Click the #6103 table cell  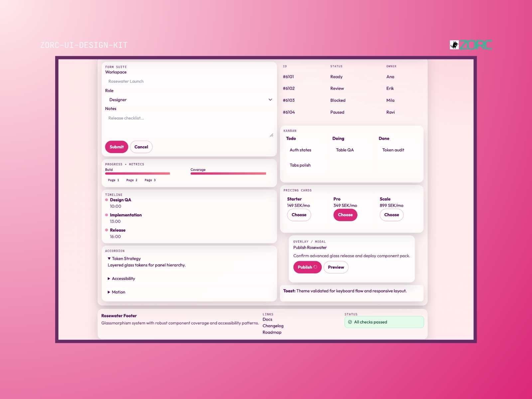289,100
